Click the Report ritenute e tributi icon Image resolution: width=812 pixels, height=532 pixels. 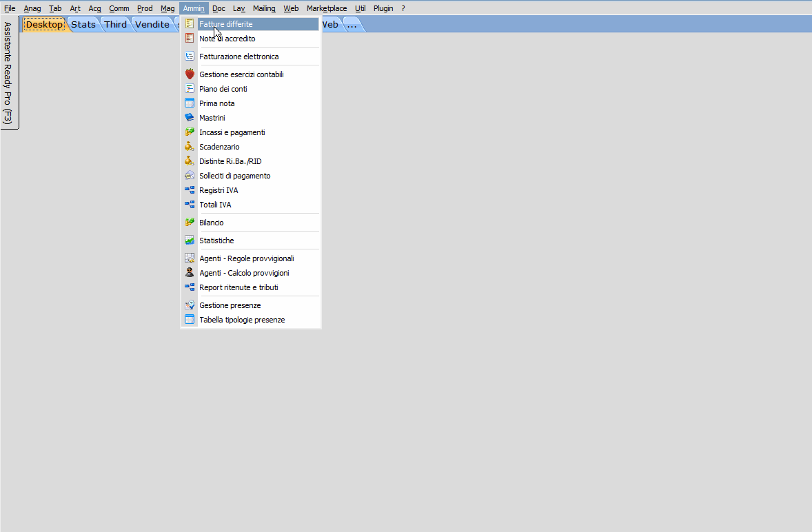point(190,287)
